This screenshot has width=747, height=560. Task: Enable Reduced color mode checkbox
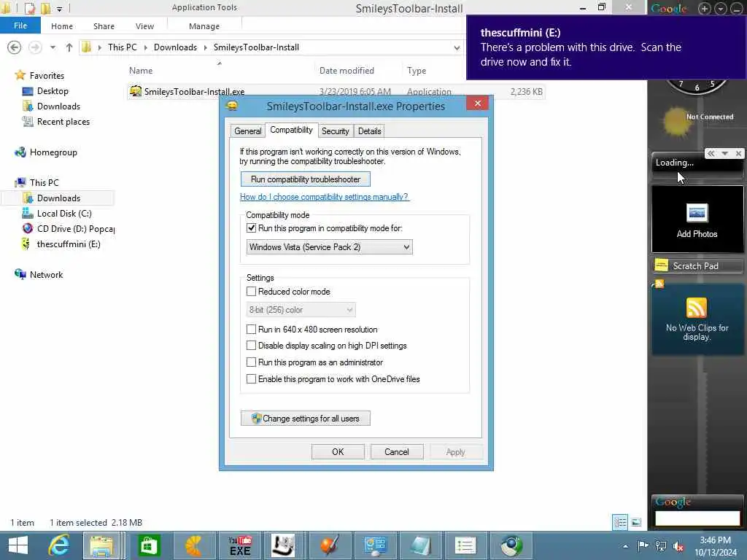pyautogui.click(x=251, y=291)
